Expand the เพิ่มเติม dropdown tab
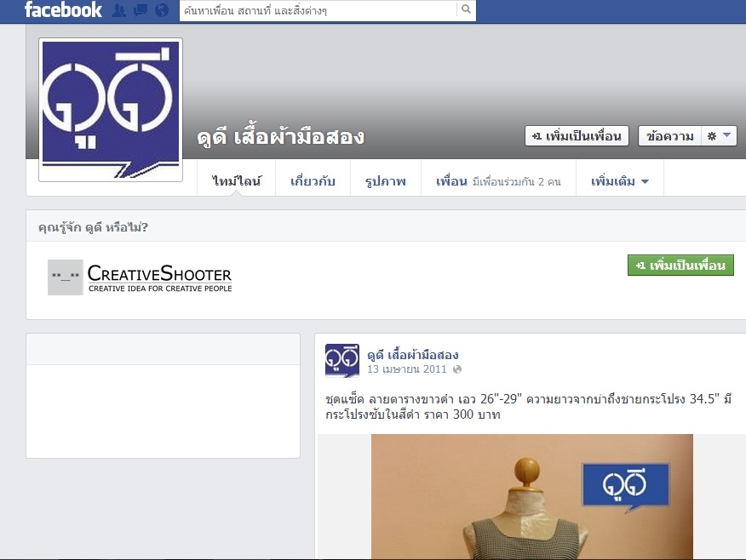Viewport: 746px width, 560px height. tap(619, 181)
